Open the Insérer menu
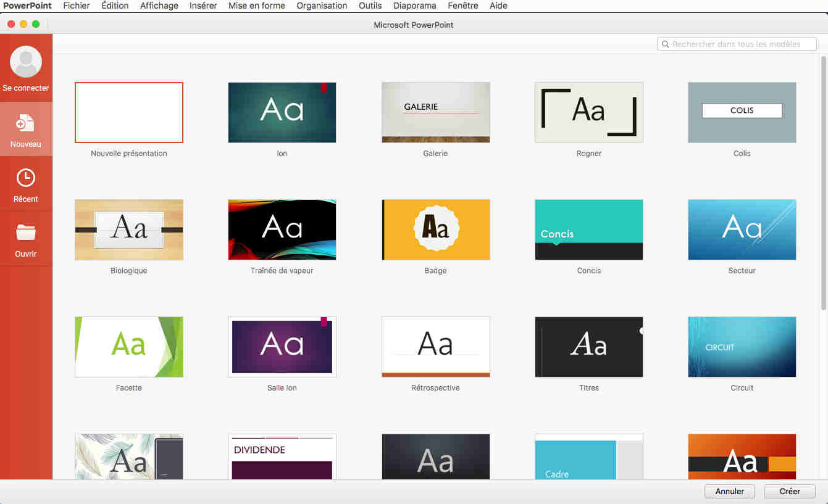Screen dimensions: 828x504 203,6
